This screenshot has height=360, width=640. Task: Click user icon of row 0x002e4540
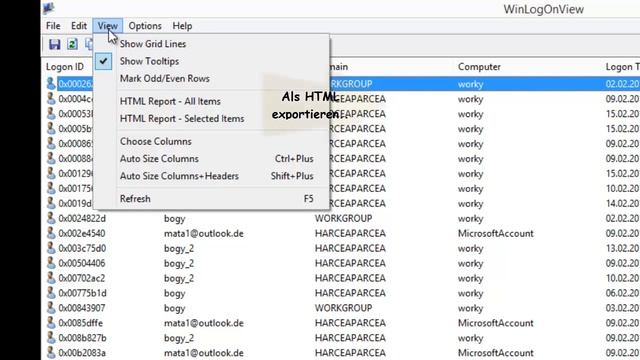(x=51, y=233)
